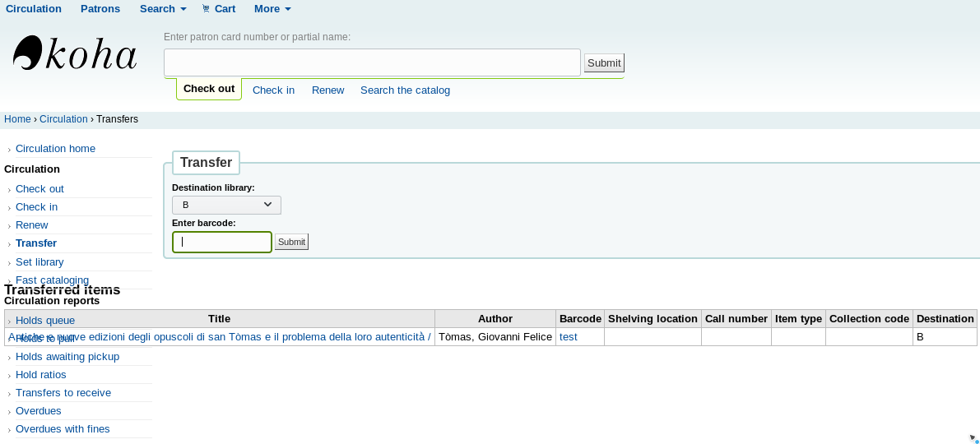Open the 'test' barcode link

(x=568, y=337)
